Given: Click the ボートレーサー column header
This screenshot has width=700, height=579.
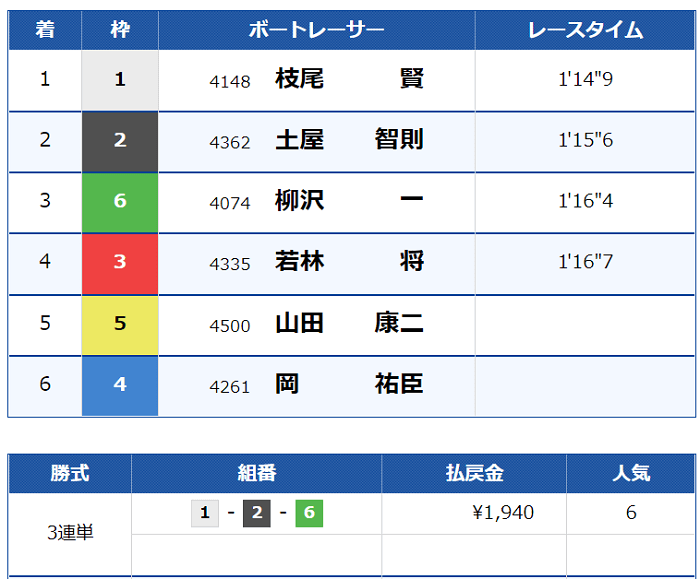Looking at the screenshot, I should pos(317,30).
